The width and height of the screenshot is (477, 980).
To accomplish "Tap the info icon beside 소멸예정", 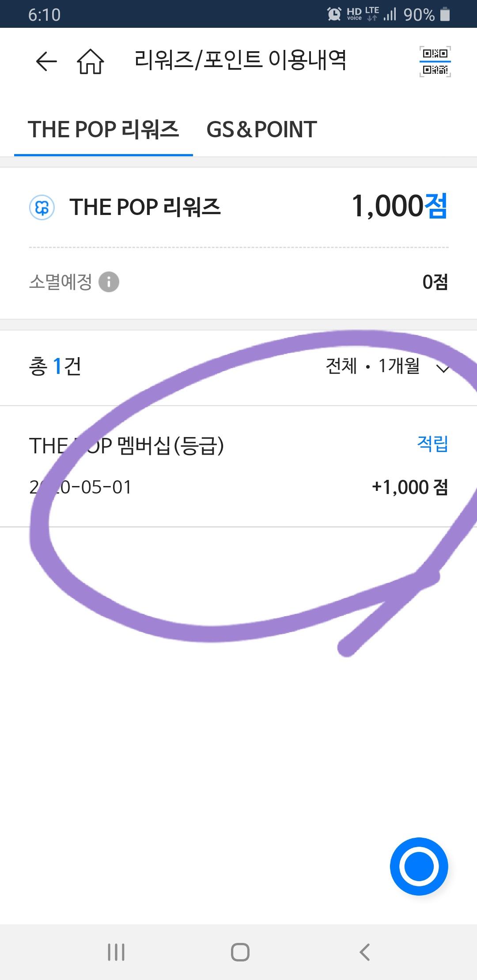I will point(109,282).
